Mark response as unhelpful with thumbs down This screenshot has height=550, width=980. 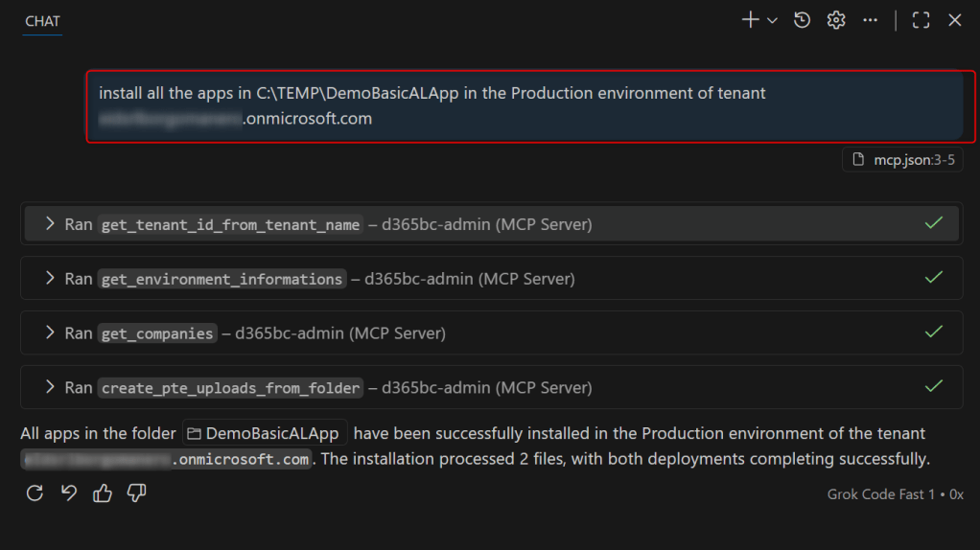tap(136, 493)
